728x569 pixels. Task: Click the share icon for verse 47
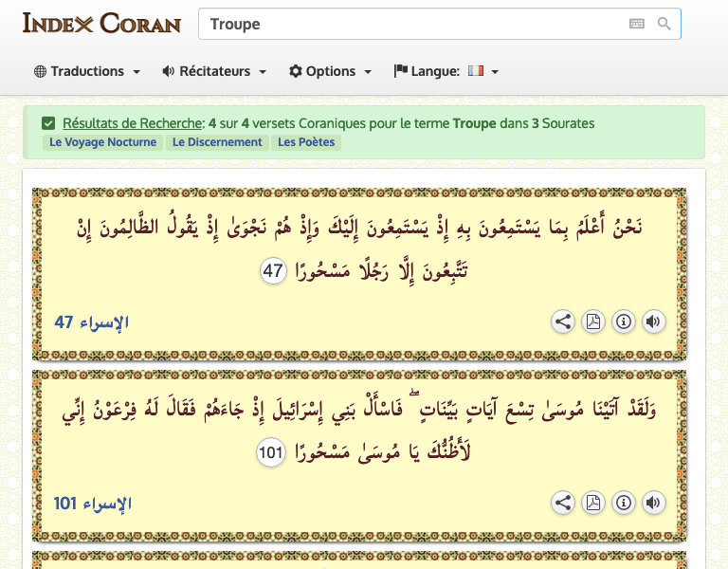point(563,321)
